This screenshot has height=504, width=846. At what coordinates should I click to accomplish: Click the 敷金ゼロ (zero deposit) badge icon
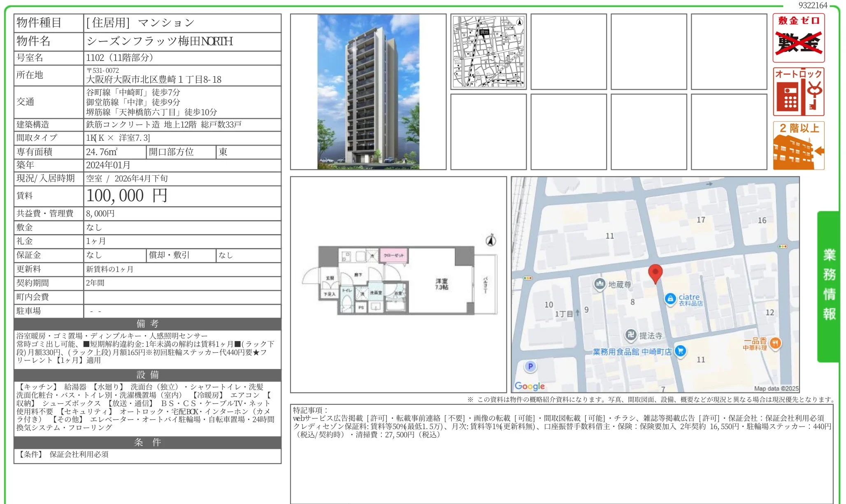(798, 37)
